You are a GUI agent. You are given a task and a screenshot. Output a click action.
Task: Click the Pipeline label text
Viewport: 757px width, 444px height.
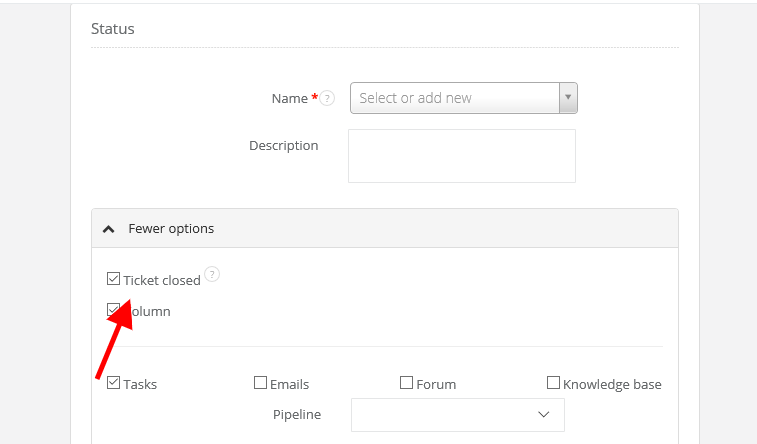click(x=297, y=414)
